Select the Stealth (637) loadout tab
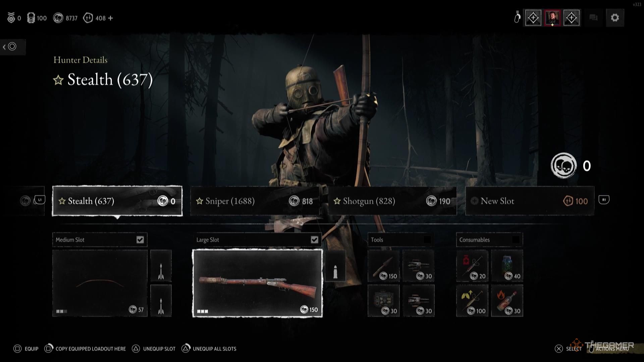 coord(117,201)
